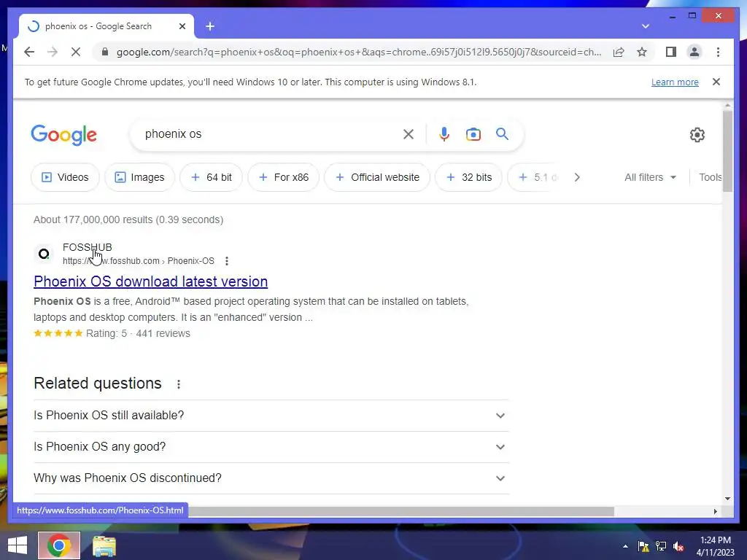Open the Chrome side panel

(671, 52)
